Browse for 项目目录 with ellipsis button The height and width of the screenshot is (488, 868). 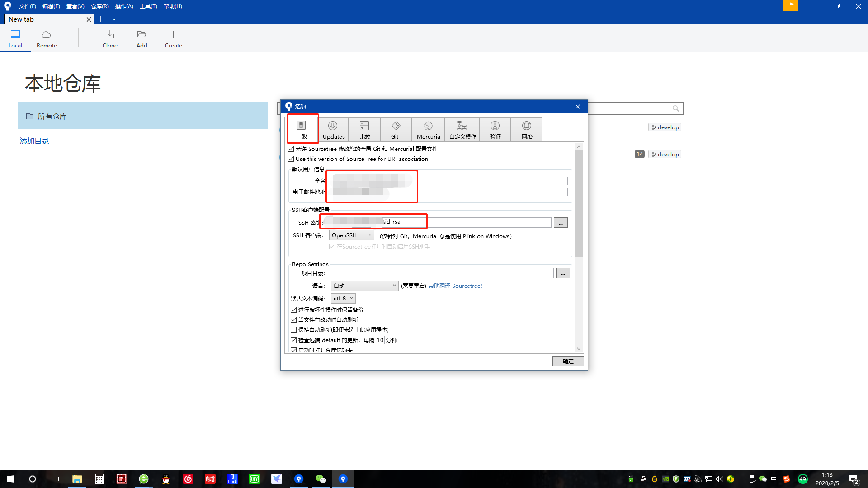(563, 273)
